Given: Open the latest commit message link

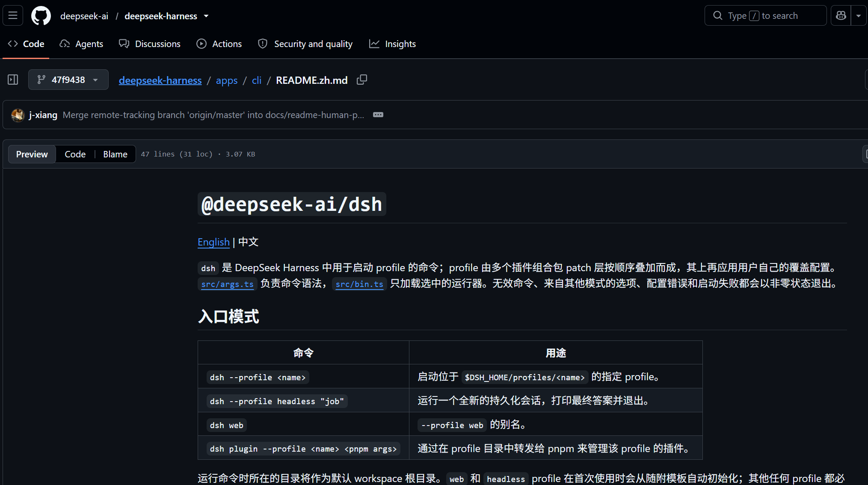Looking at the screenshot, I should coord(213,115).
